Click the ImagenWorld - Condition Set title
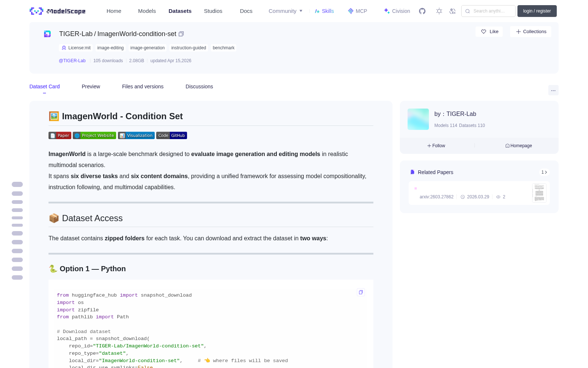 coord(116,116)
